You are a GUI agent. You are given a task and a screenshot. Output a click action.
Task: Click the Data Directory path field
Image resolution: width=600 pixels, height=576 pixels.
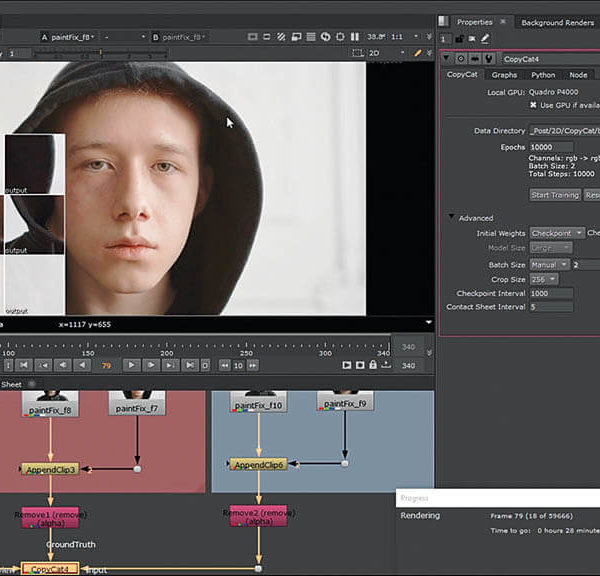coord(564,131)
